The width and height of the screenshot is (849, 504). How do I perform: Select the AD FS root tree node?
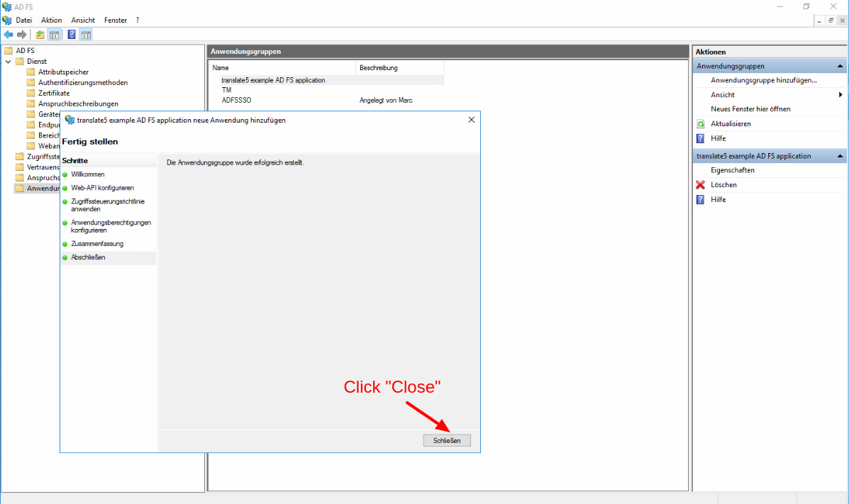click(x=25, y=51)
